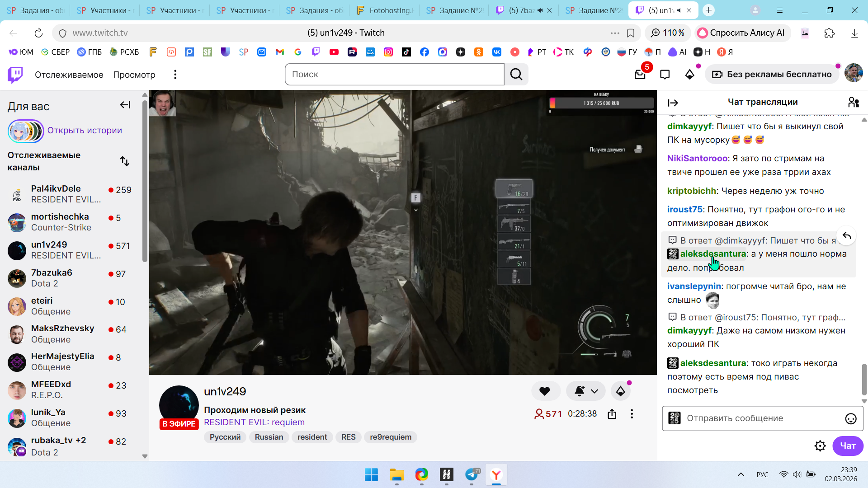
Task: Click the chat vertical scrollbar thumb
Action: click(x=864, y=379)
